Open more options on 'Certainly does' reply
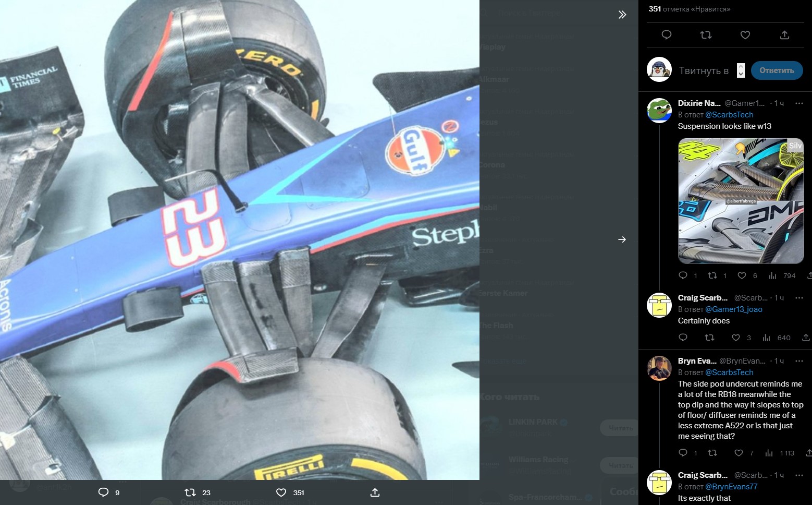Screen dimensions: 812x505 pos(799,298)
